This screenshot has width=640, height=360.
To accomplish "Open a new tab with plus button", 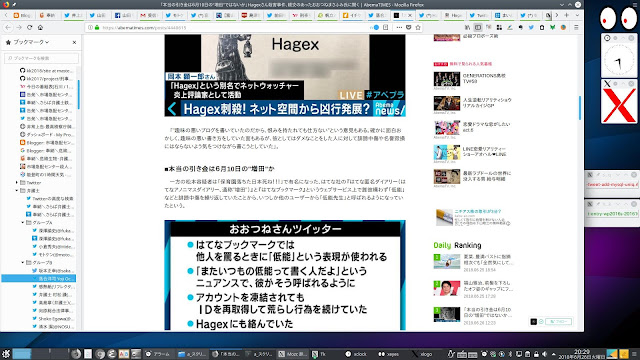I will [x=567, y=15].
